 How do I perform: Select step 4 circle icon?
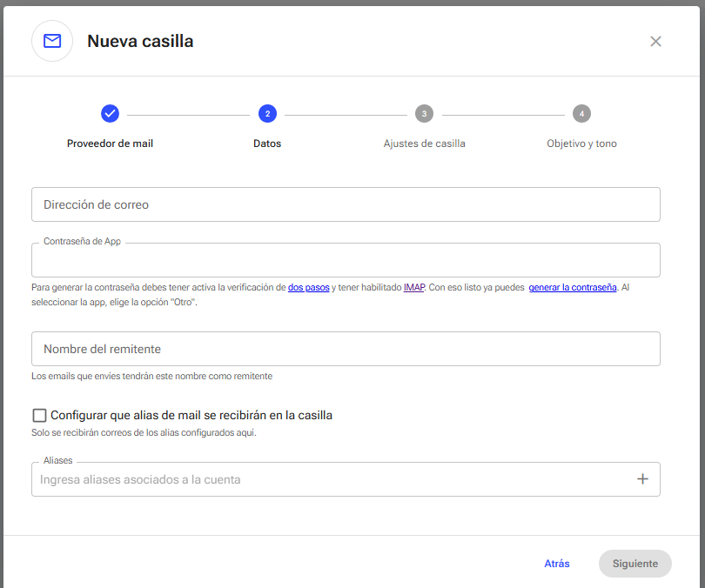coord(581,114)
